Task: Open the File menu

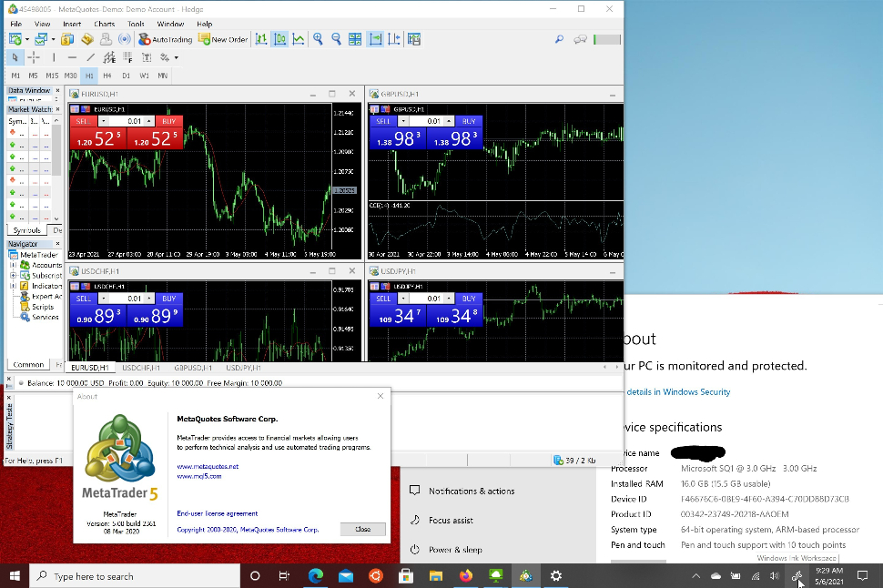Action: point(15,25)
